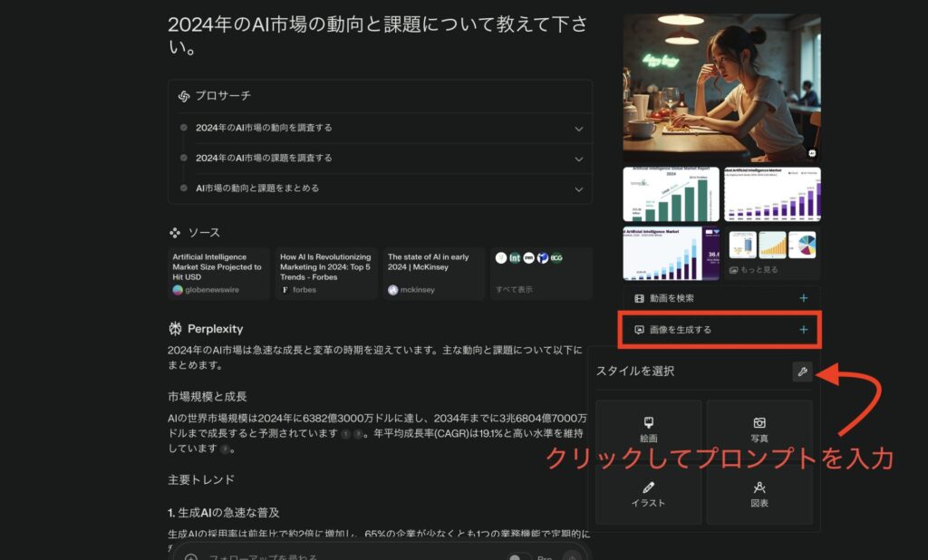
Task: Click the plus icon on 画像を生成する
Action: pos(803,330)
